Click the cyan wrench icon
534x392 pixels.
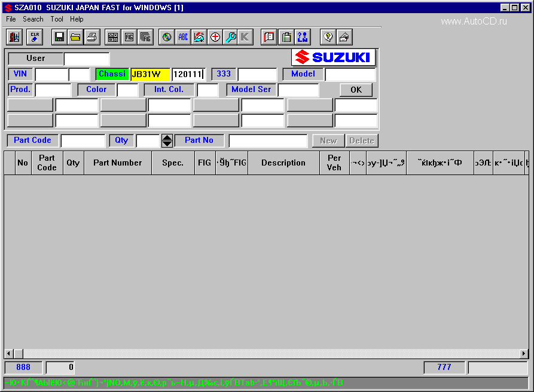pyautogui.click(x=231, y=37)
